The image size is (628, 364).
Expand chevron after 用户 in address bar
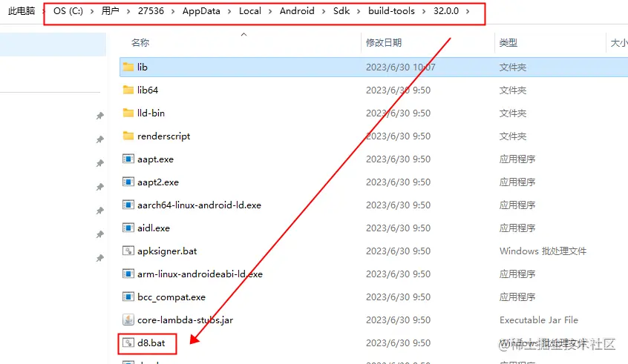tap(128, 11)
